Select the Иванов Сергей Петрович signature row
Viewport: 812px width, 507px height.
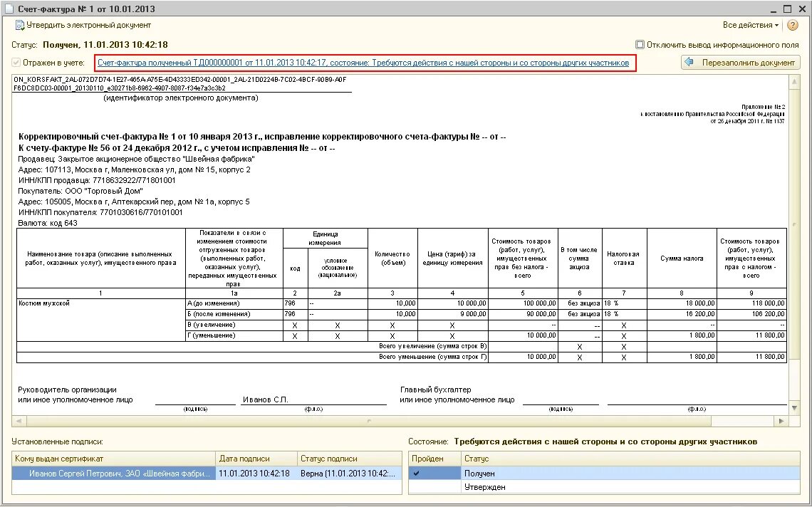point(207,474)
